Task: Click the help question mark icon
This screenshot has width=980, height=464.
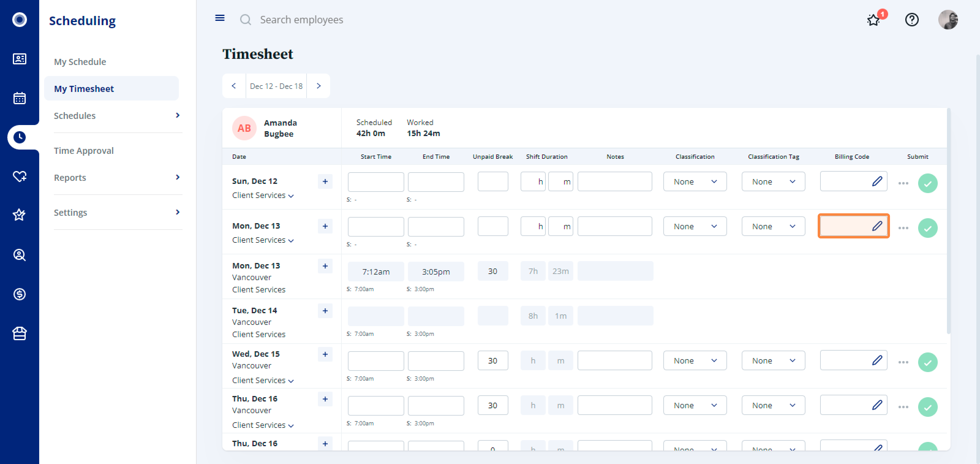Action: [x=911, y=19]
